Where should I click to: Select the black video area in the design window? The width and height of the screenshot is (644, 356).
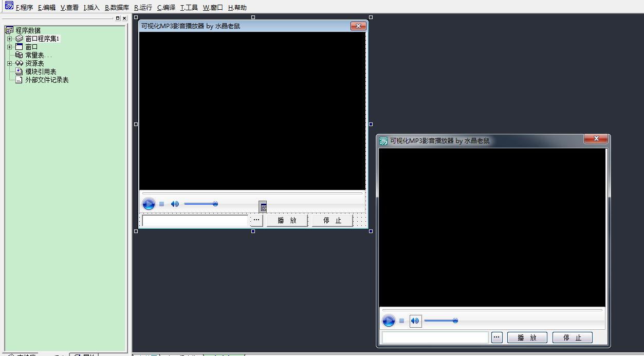[x=252, y=111]
